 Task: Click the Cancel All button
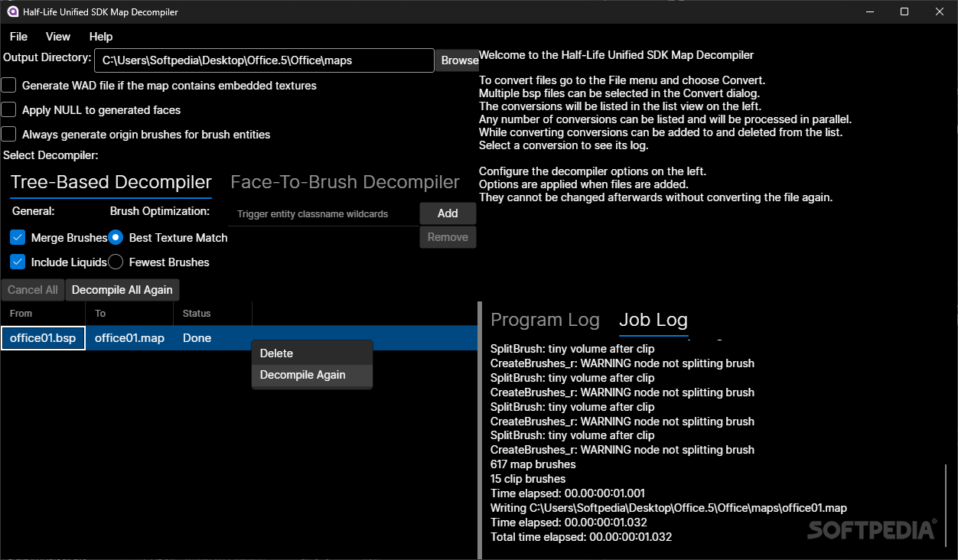pos(32,290)
